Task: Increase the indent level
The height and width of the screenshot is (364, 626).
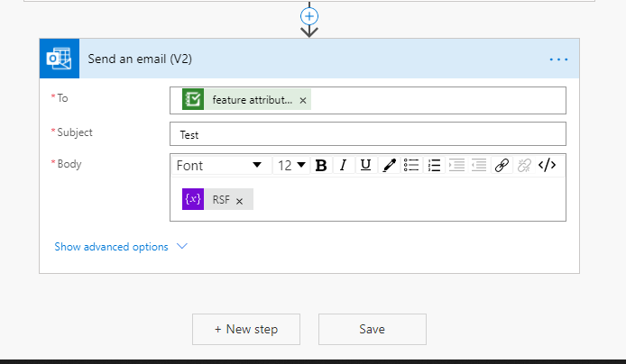Action: (x=456, y=165)
